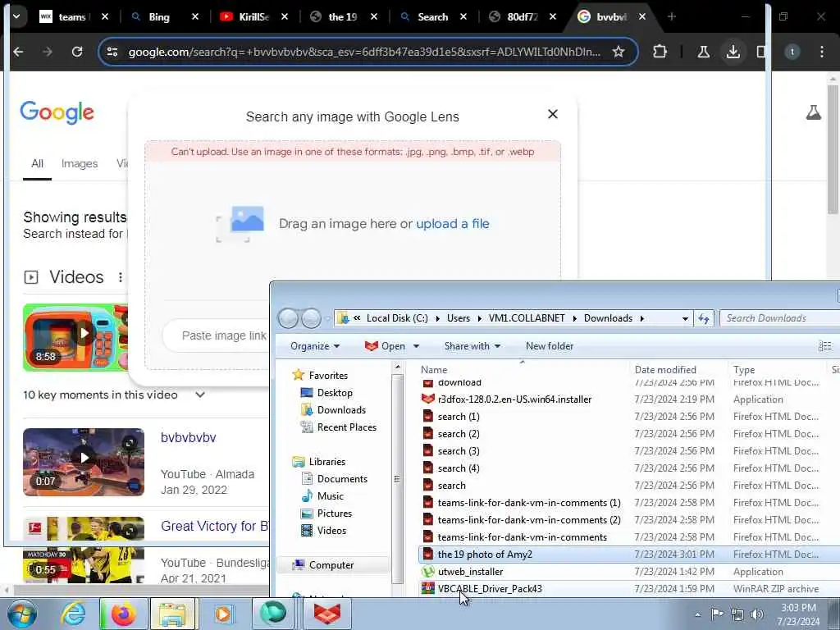This screenshot has height=630, width=840.
Task: Click the address bar URL
Action: 364,52
